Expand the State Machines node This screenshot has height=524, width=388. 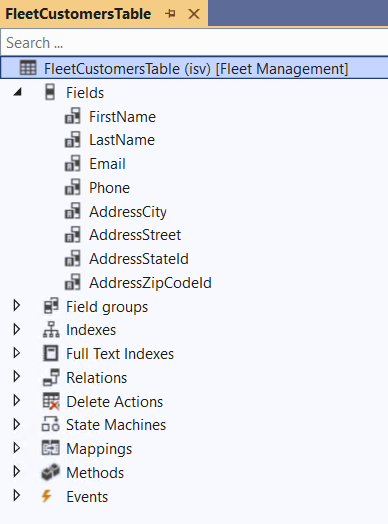point(17,424)
